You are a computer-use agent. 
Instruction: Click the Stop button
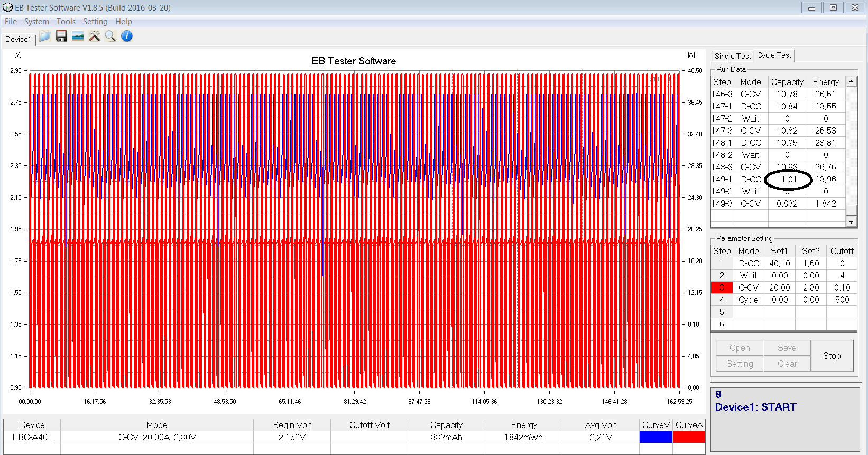[832, 356]
